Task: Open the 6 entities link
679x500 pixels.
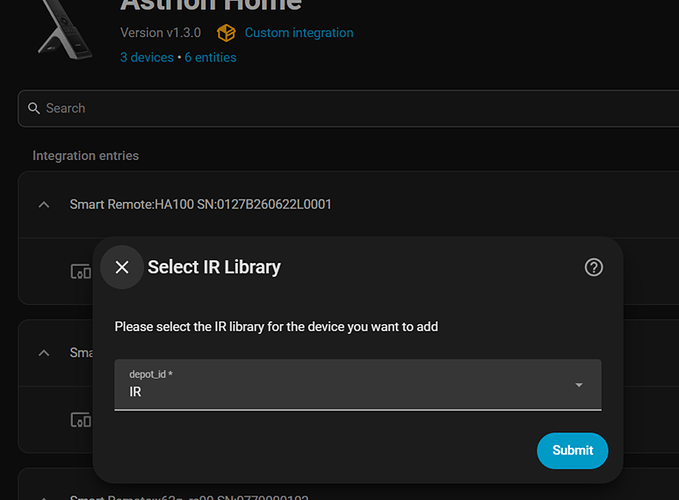Action: (210, 58)
